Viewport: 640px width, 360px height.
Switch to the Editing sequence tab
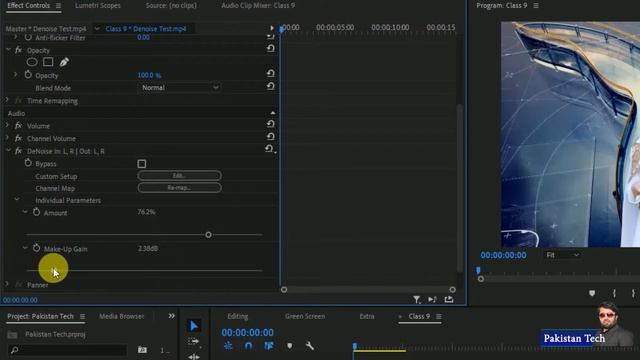pos(238,316)
